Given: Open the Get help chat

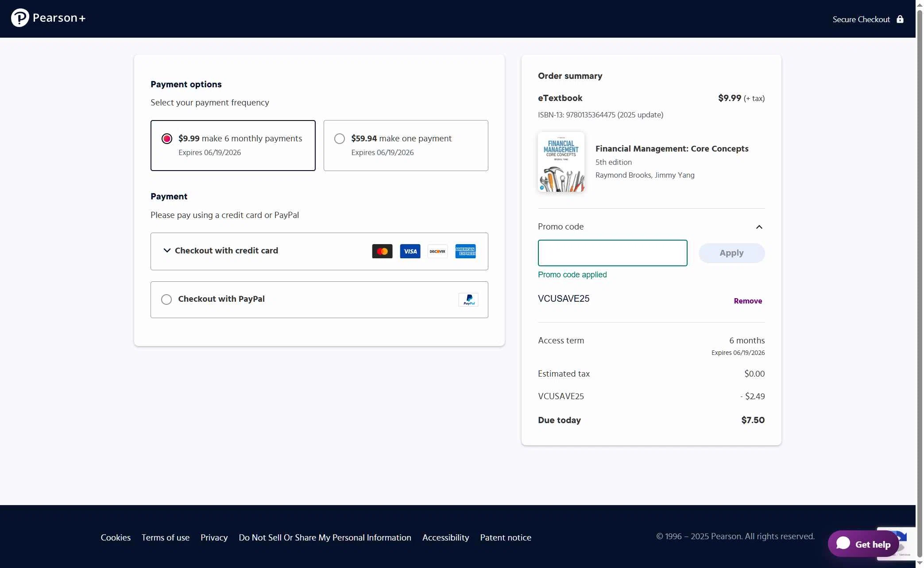Looking at the screenshot, I should pos(862,544).
